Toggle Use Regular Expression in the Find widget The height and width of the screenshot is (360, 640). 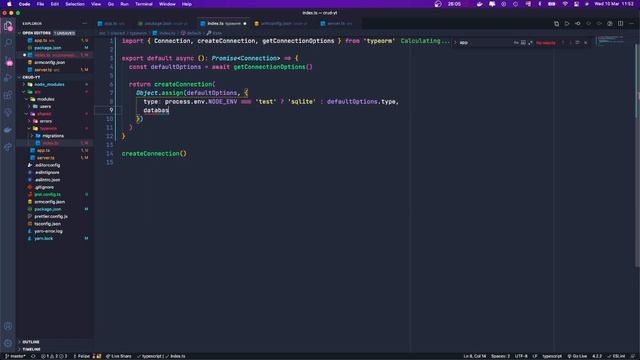pos(530,42)
